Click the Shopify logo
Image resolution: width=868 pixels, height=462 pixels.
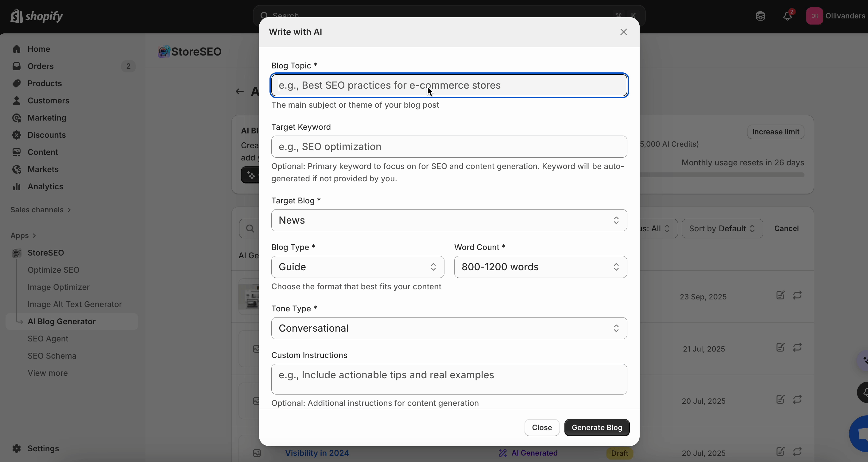(37, 16)
